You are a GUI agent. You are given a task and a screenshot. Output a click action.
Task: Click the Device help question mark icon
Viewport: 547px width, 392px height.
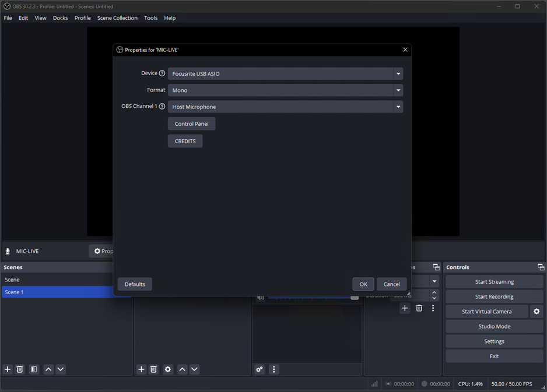[162, 73]
